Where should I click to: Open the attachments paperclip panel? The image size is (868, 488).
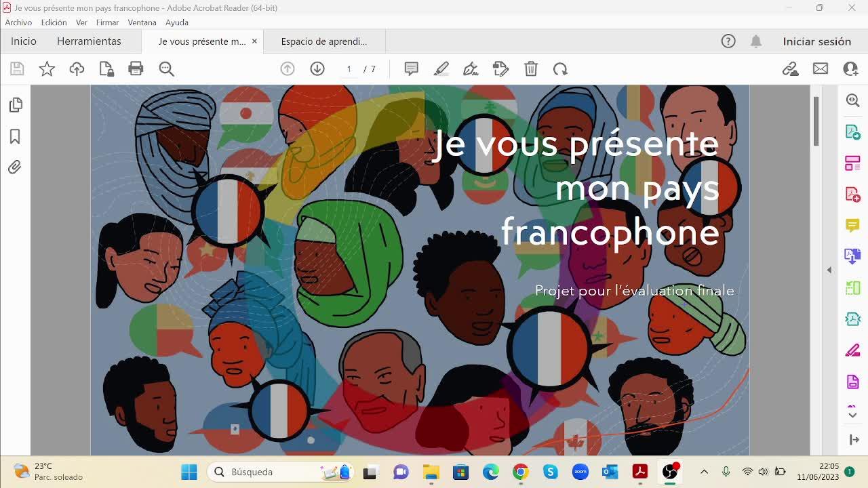click(x=15, y=167)
